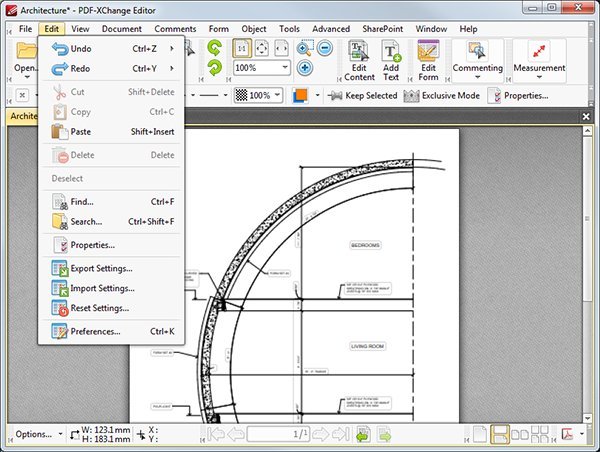Switch to single page layout
Viewport: 600px width, 452px height.
click(480, 434)
